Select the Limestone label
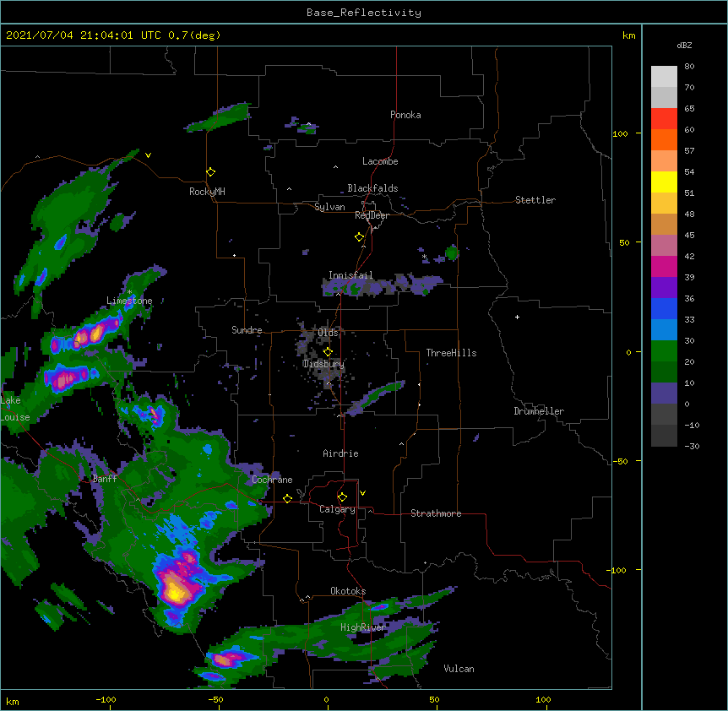 (x=129, y=301)
